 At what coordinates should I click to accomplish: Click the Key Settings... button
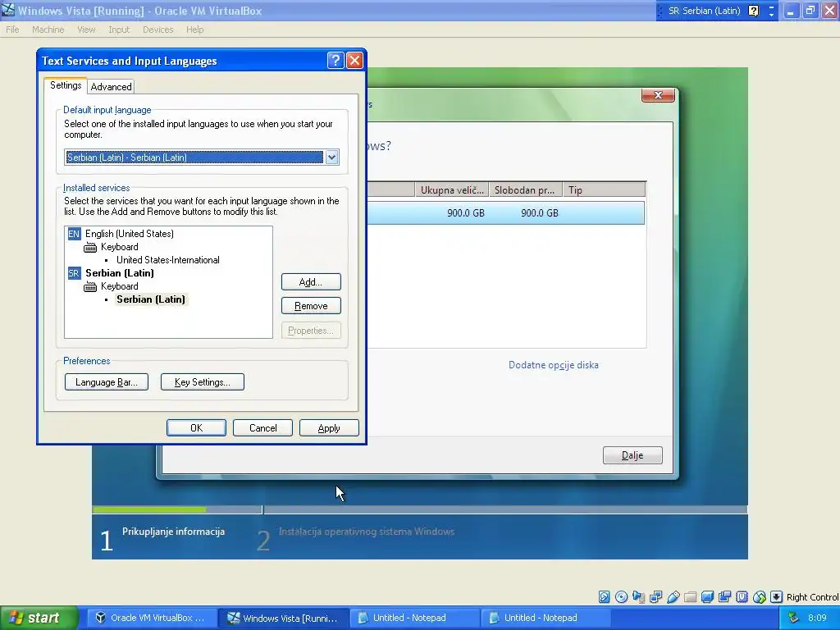[x=202, y=382]
